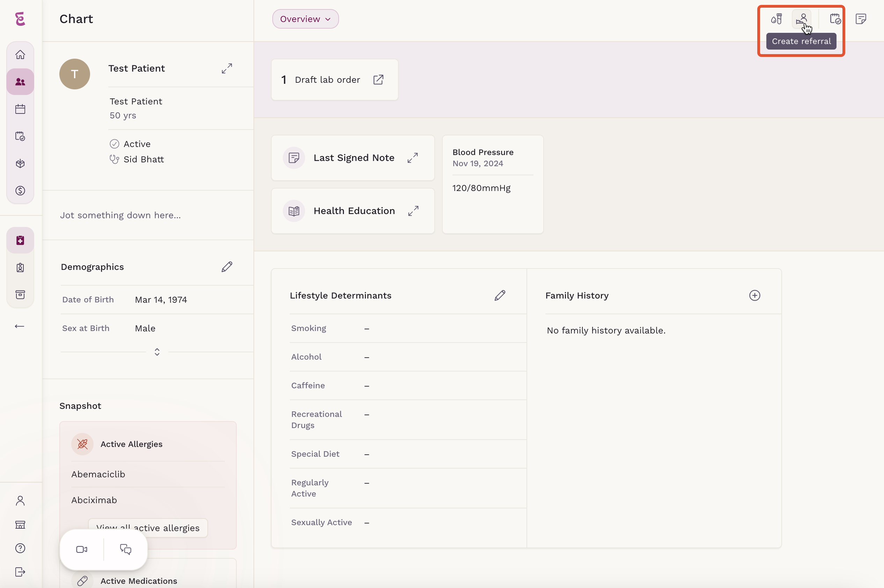Edit Demographics with pencil icon
The width and height of the screenshot is (884, 588).
[x=227, y=267]
